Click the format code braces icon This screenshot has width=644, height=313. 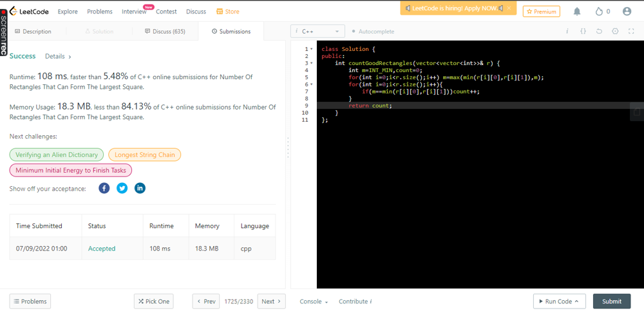583,31
